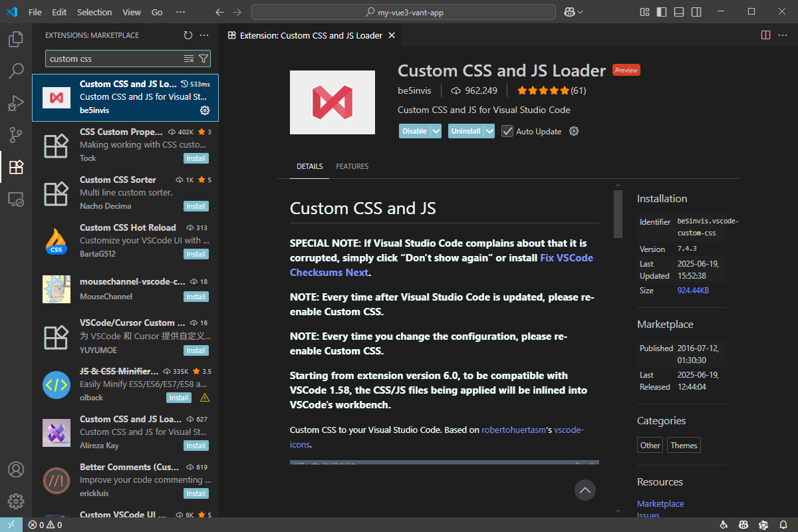Image resolution: width=798 pixels, height=532 pixels.
Task: Open the Selection menu
Action: (x=94, y=12)
